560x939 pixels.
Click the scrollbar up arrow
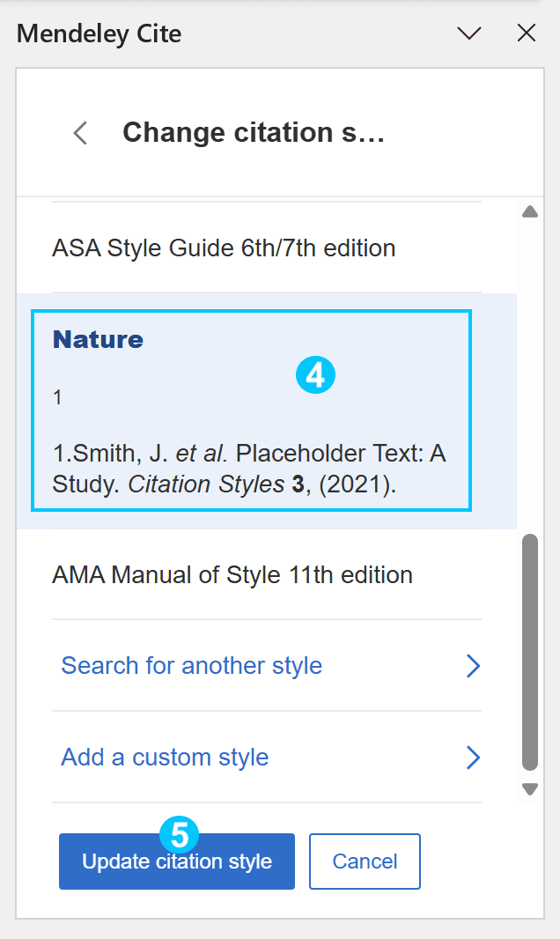tap(530, 211)
